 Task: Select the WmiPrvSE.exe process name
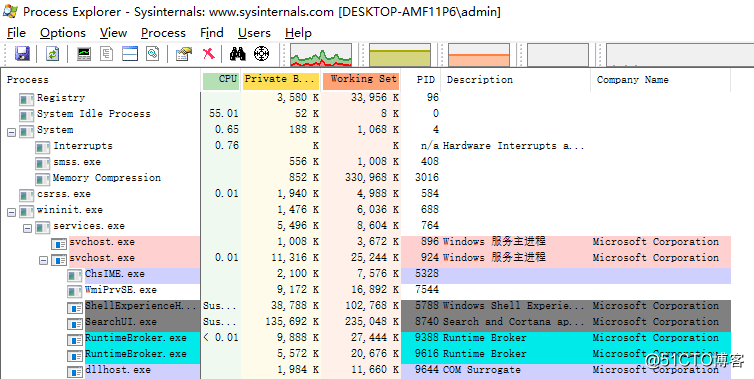(121, 290)
